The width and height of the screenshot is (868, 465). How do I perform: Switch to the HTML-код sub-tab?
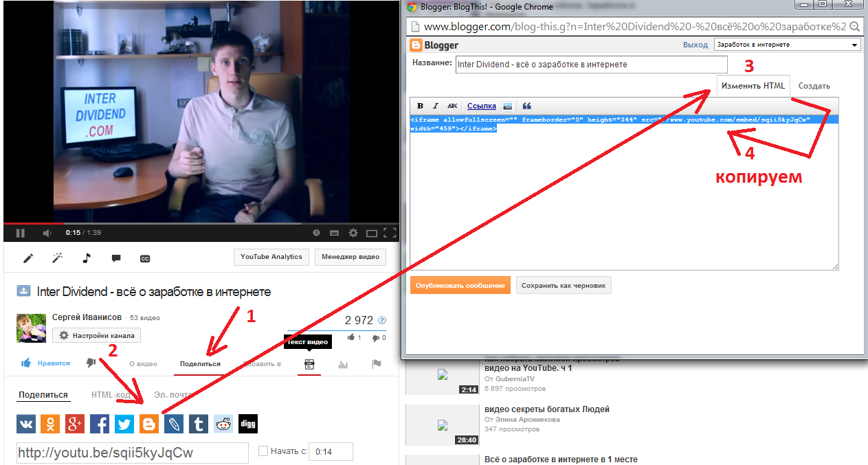pyautogui.click(x=111, y=395)
